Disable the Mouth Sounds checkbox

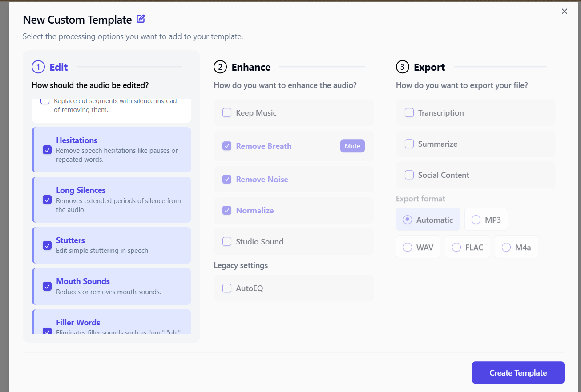47,286
